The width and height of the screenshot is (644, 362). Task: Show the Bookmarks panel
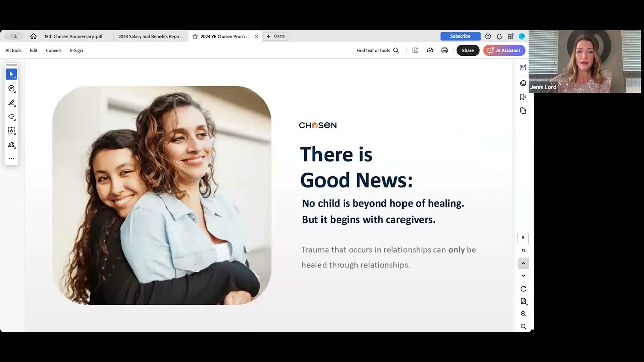pos(523,97)
